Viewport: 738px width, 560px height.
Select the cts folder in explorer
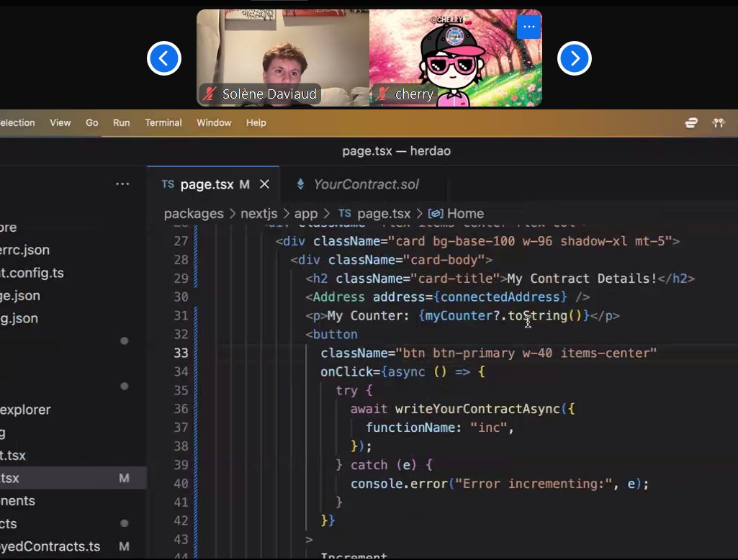point(9,524)
